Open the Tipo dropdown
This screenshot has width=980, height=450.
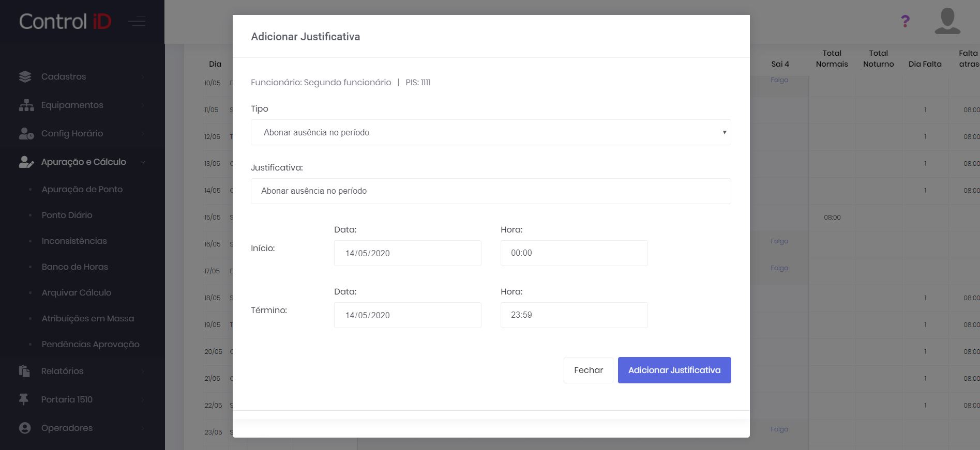point(491,132)
